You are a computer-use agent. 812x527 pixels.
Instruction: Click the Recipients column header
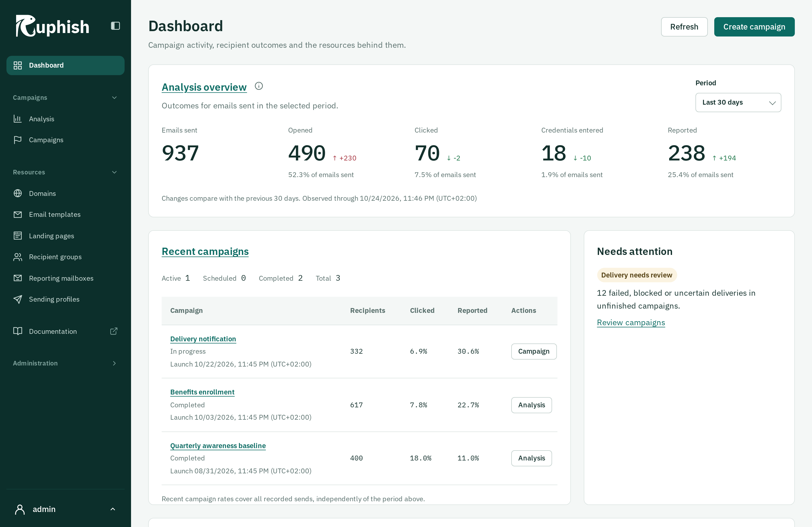pos(367,310)
